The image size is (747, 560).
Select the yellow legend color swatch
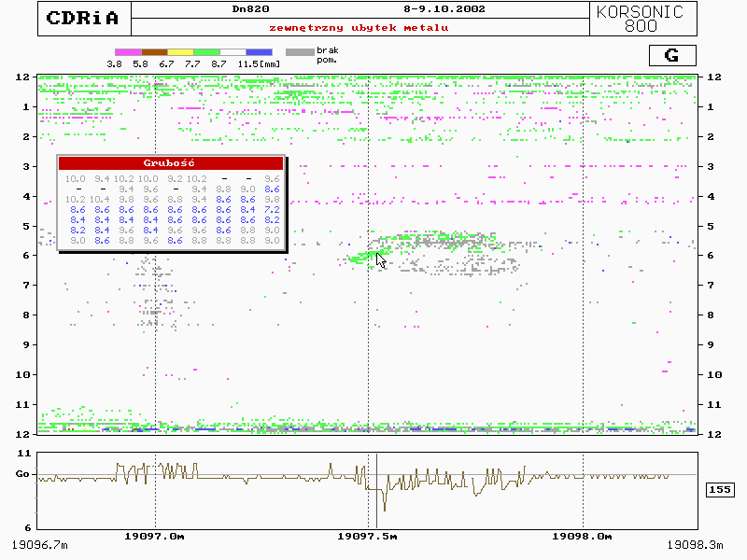(180, 52)
